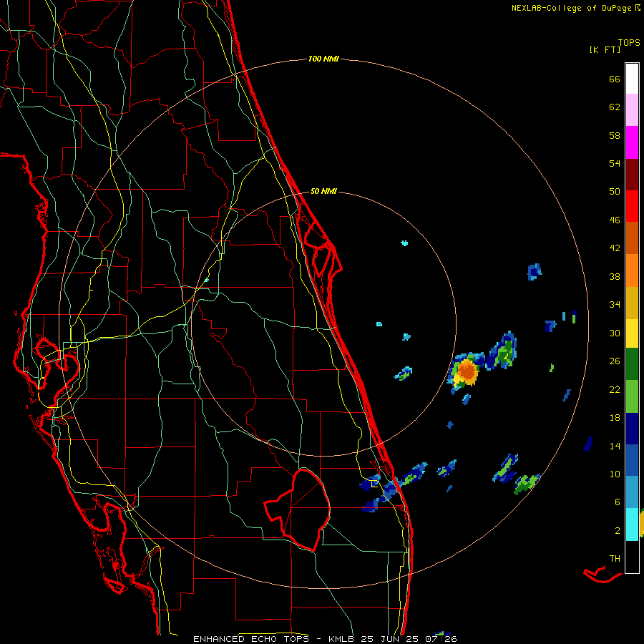Click the legend value 30
The height and width of the screenshot is (644, 644).
point(615,333)
